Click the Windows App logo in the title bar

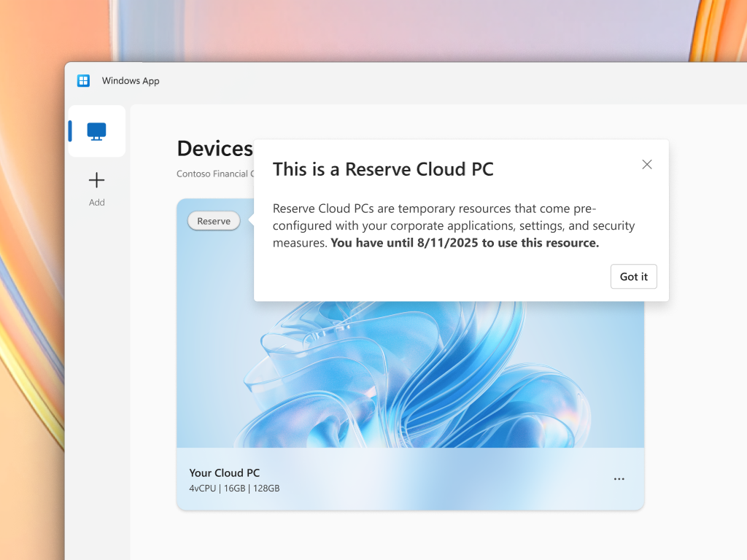(84, 80)
